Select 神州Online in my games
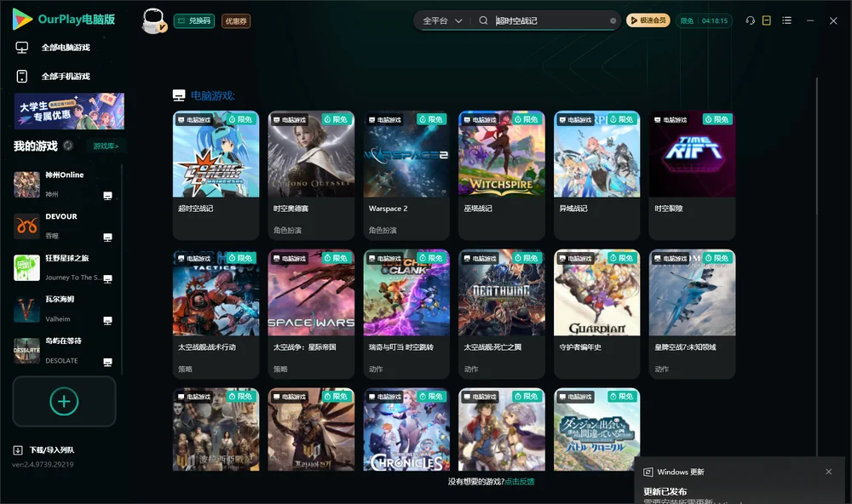 [64, 185]
